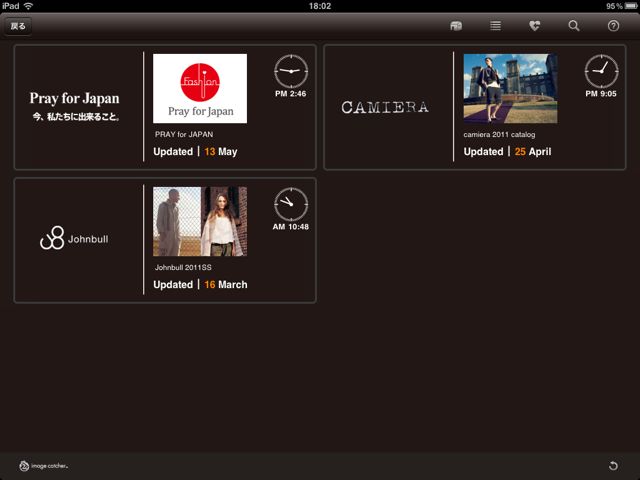Image resolution: width=640 pixels, height=480 pixels.
Task: Open the help question mark icon
Action: [613, 26]
